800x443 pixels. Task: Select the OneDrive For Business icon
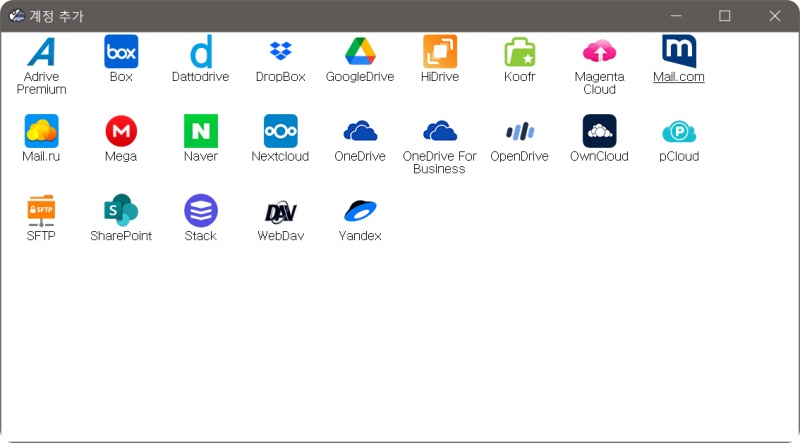(x=440, y=131)
